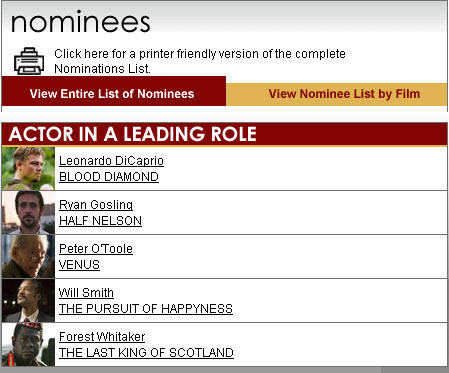Open the printer friendly Nominations List text

click(x=200, y=61)
